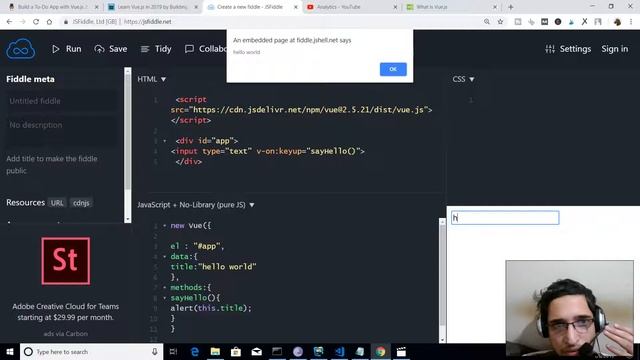Click the X extension icon in toolbar

coord(584,22)
